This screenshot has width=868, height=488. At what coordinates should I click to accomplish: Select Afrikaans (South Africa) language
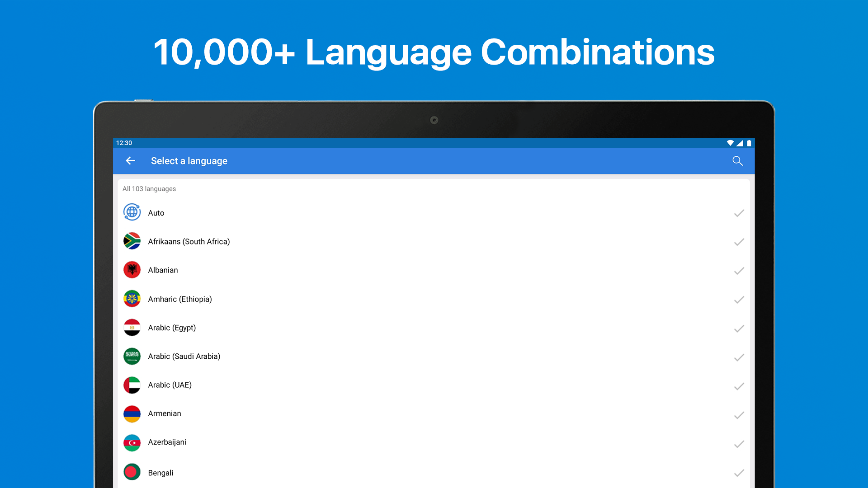189,242
